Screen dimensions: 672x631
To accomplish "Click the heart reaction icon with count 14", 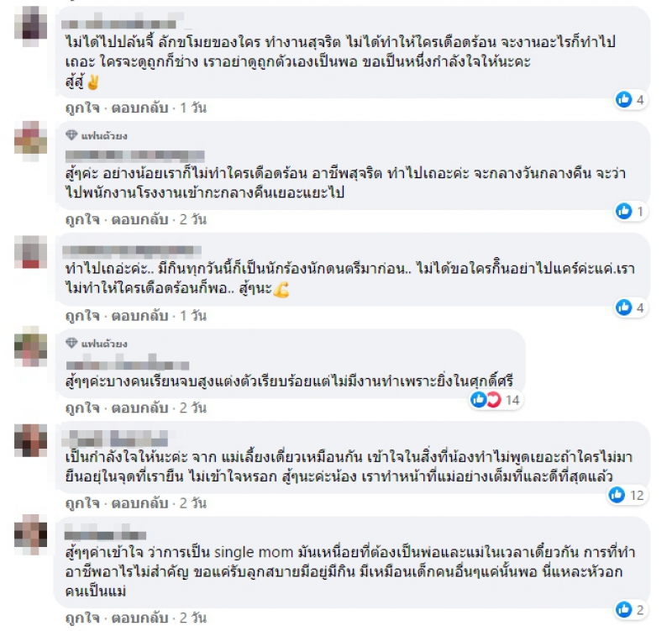I will 493,399.
